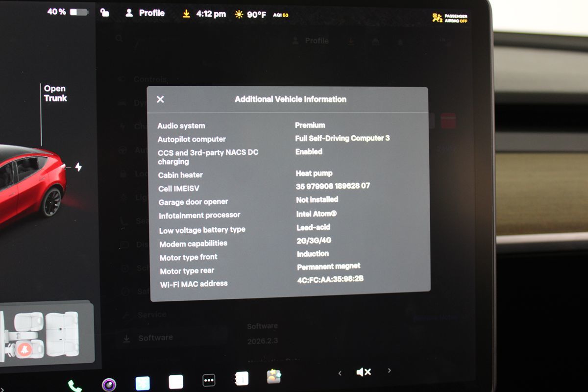This screenshot has height=392, width=588.
Task: Tap the software download arrow icon
Action: point(186,14)
